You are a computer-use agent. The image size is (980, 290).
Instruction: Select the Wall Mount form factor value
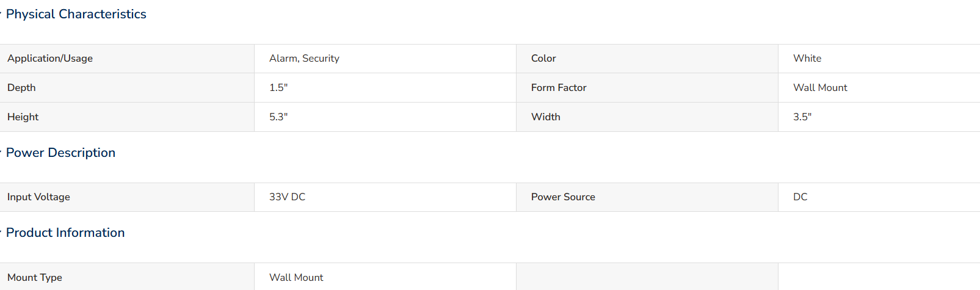tap(820, 88)
